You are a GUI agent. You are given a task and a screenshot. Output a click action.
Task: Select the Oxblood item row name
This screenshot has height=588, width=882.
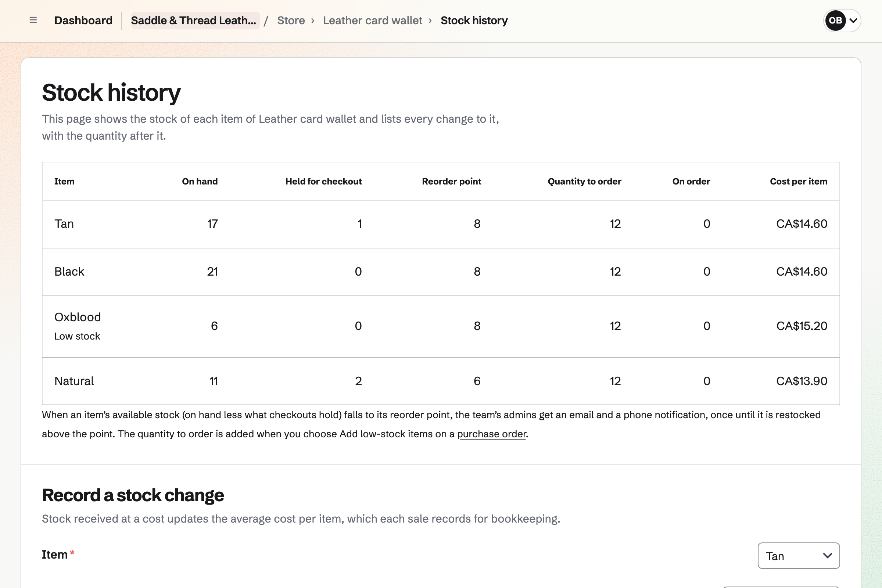pos(78,317)
